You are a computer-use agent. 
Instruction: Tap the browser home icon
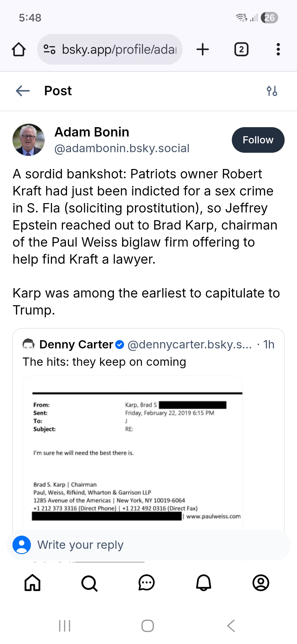19,50
